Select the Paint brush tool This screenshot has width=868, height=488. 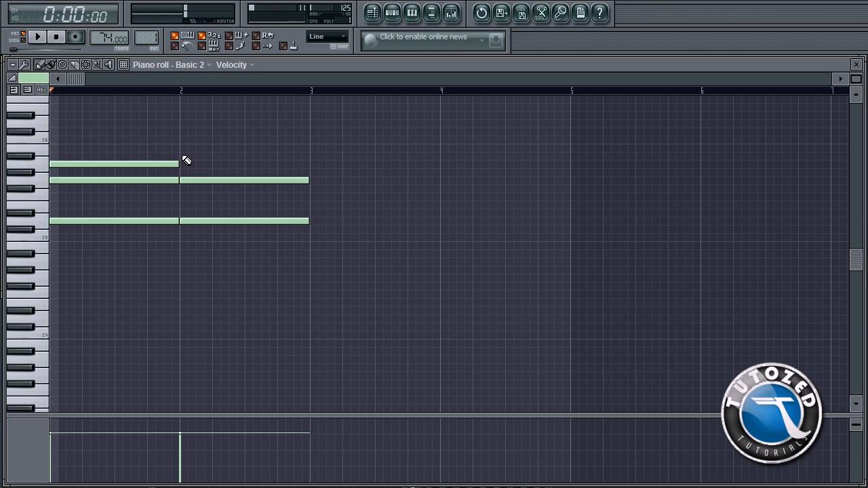51,64
